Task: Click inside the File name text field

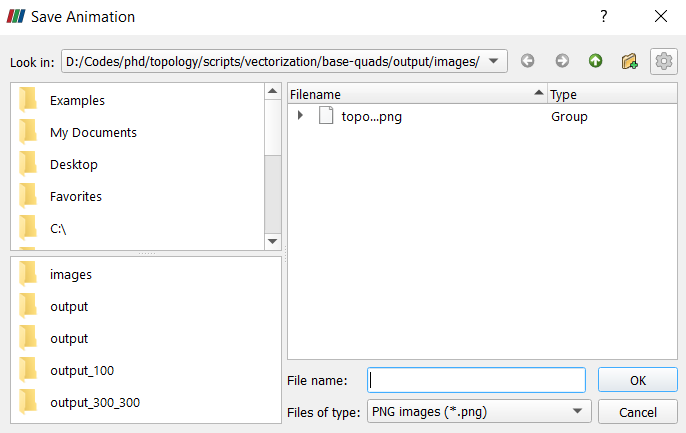Action: tap(476, 380)
